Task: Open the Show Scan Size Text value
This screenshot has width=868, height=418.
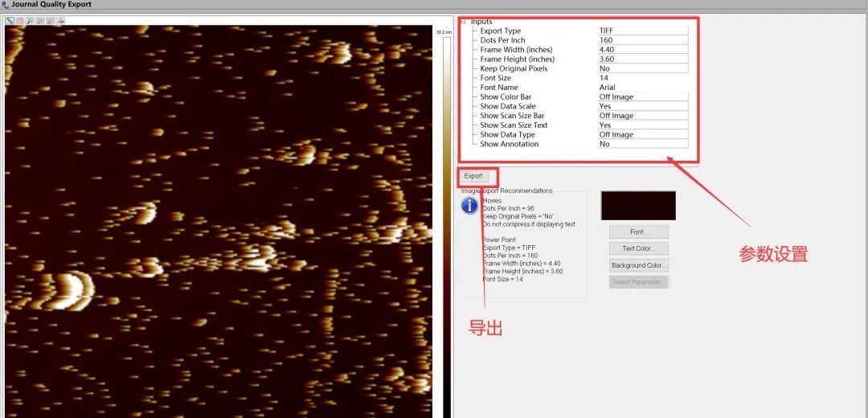Action: (643, 125)
